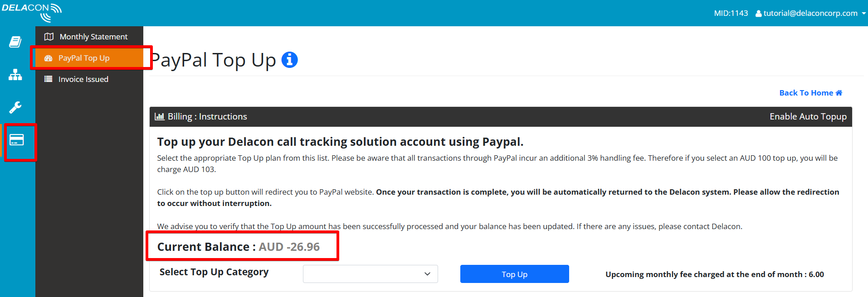Click the Delacon logo in the header
868x297 pixels.
32,12
